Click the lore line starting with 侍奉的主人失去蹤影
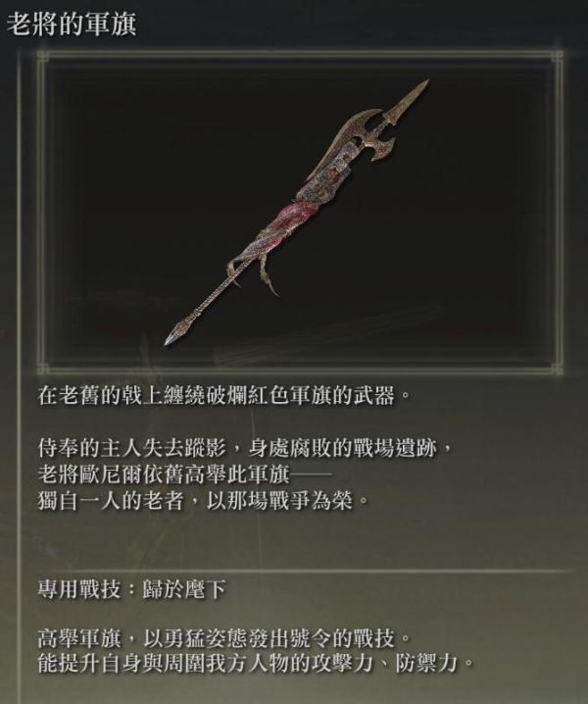This screenshot has width=588, height=704. 246,448
